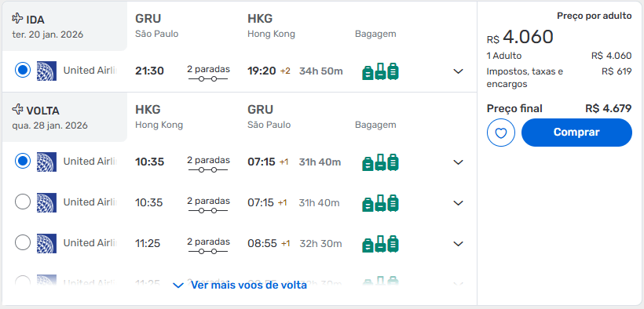The width and height of the screenshot is (644, 309).
Task: Select the 21:30 outbound flight radio button
Action: tap(23, 70)
